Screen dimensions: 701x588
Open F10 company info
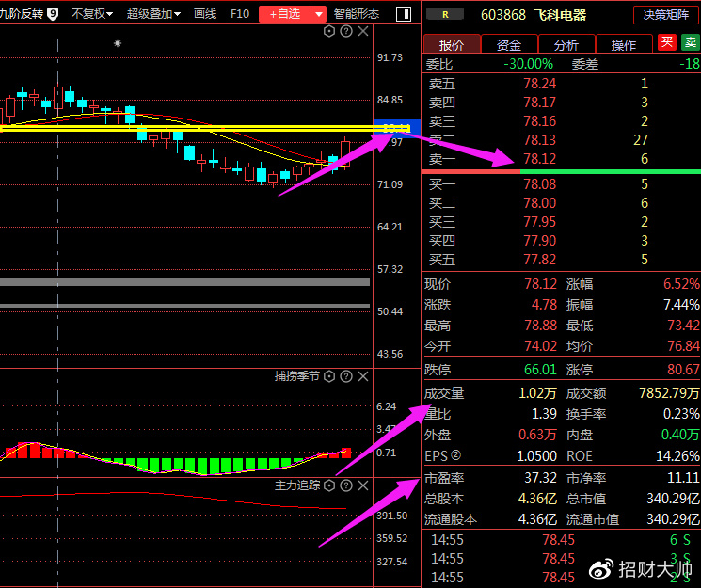pos(240,14)
